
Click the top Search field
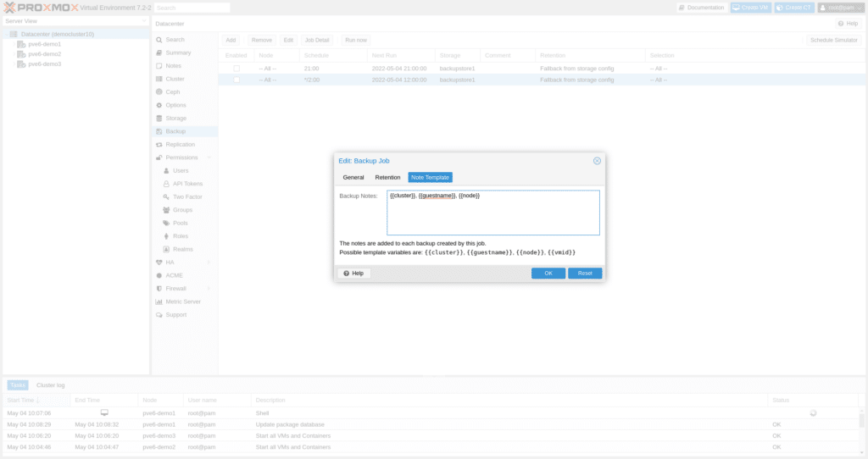tap(192, 8)
